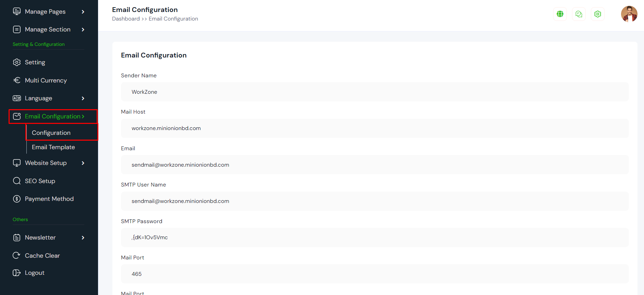Follow the Dashboard breadcrumb link

click(126, 19)
